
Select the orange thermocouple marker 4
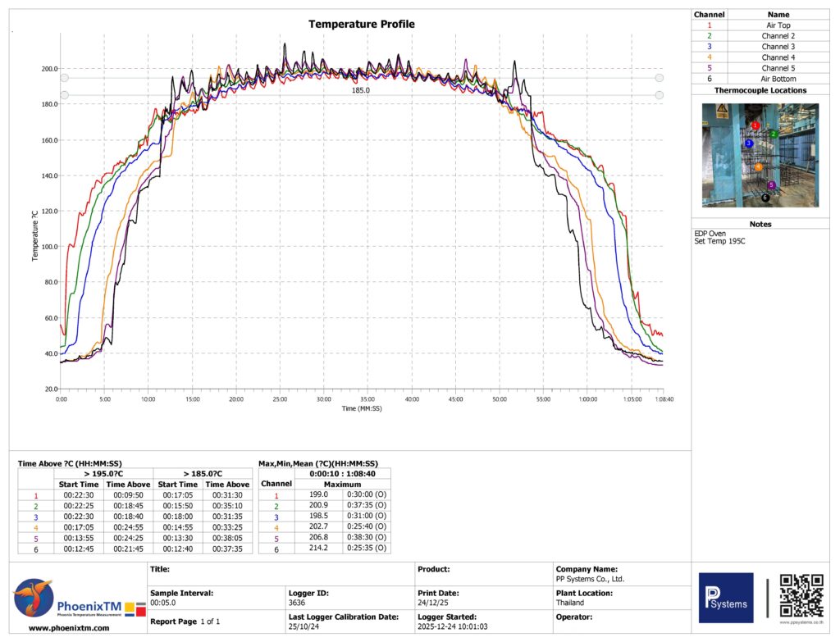759,166
